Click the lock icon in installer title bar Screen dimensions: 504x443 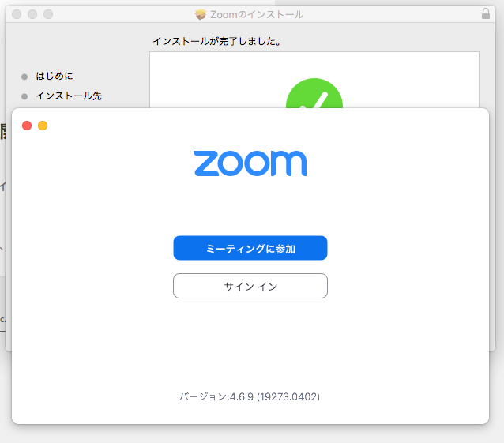tap(485, 14)
